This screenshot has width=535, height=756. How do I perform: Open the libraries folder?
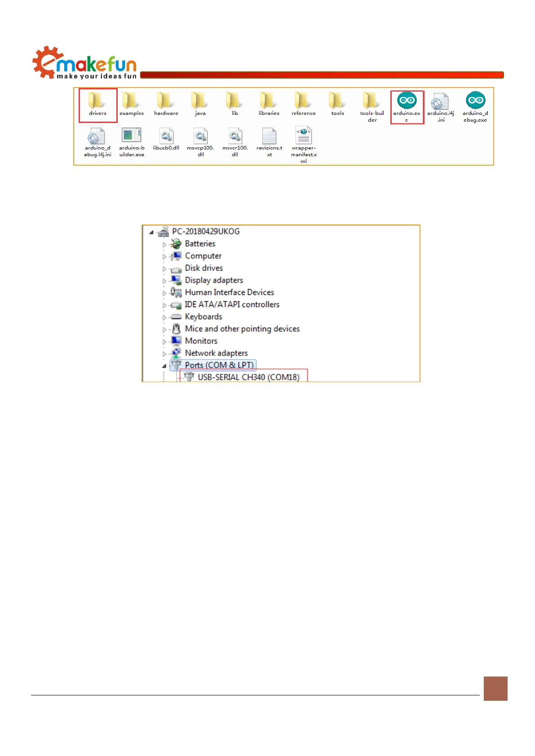coord(269,104)
